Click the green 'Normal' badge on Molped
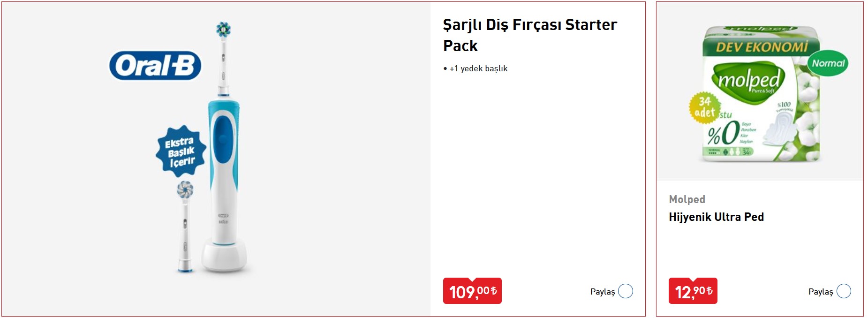 pos(828,63)
